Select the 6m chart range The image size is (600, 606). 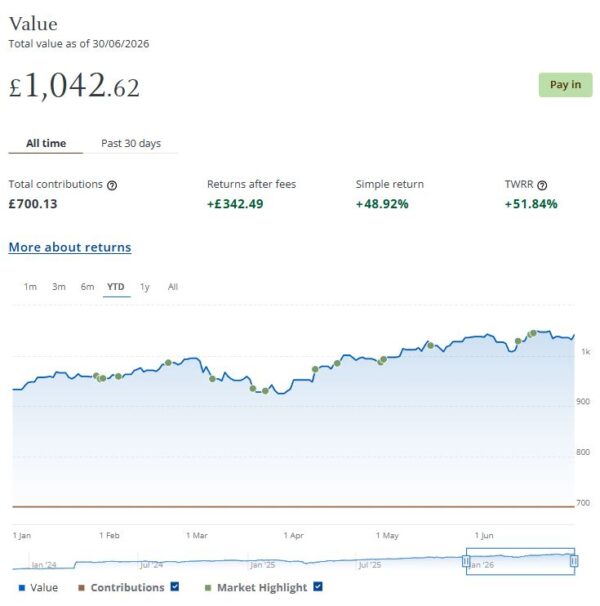(x=87, y=287)
